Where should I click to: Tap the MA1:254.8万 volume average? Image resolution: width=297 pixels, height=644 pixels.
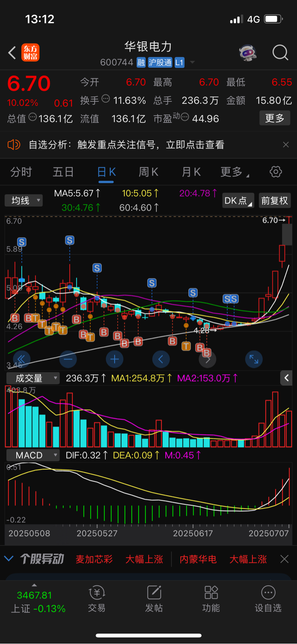click(142, 378)
